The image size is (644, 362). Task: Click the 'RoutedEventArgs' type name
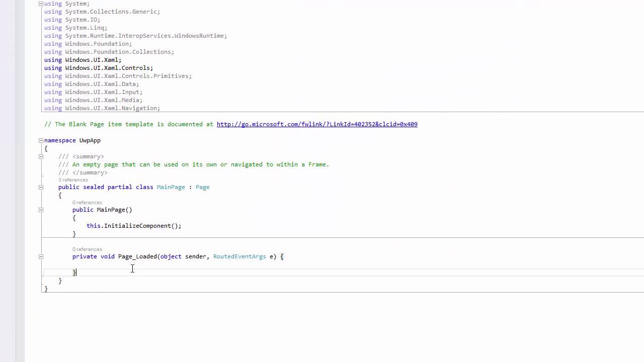[239, 256]
